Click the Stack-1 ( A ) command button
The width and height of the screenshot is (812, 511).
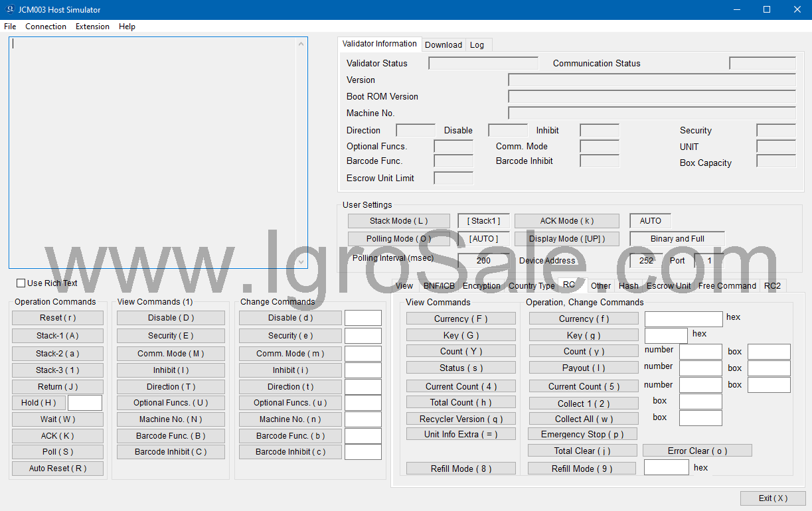pyautogui.click(x=58, y=336)
